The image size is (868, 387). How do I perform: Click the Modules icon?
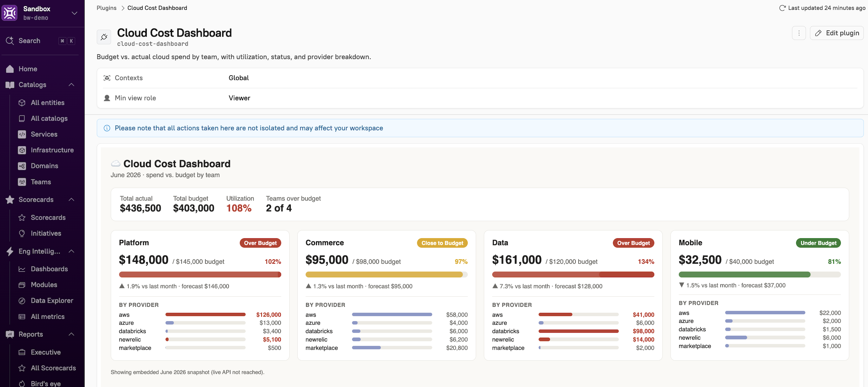point(22,285)
